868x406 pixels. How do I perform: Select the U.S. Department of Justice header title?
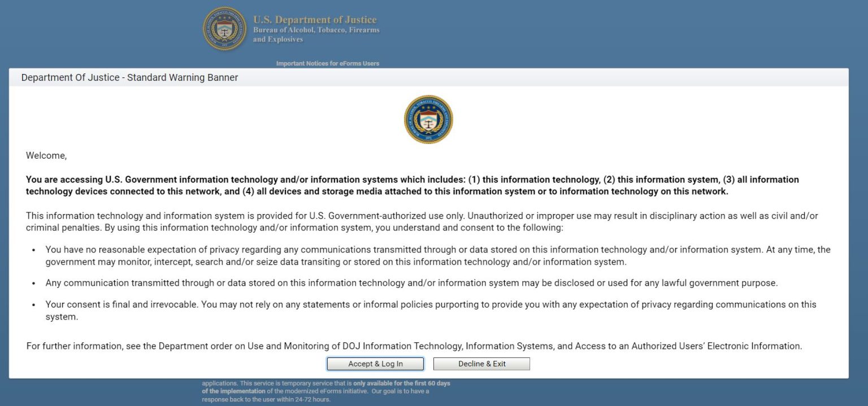click(x=314, y=20)
